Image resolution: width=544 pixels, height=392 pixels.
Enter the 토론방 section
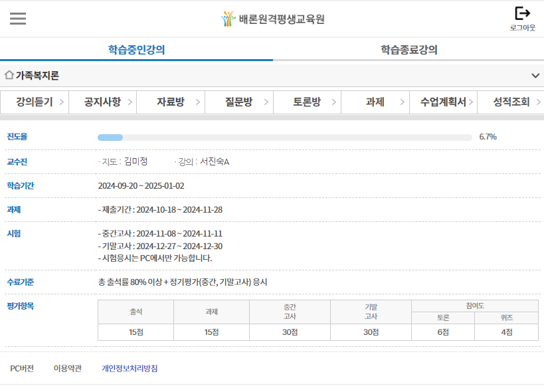[306, 102]
